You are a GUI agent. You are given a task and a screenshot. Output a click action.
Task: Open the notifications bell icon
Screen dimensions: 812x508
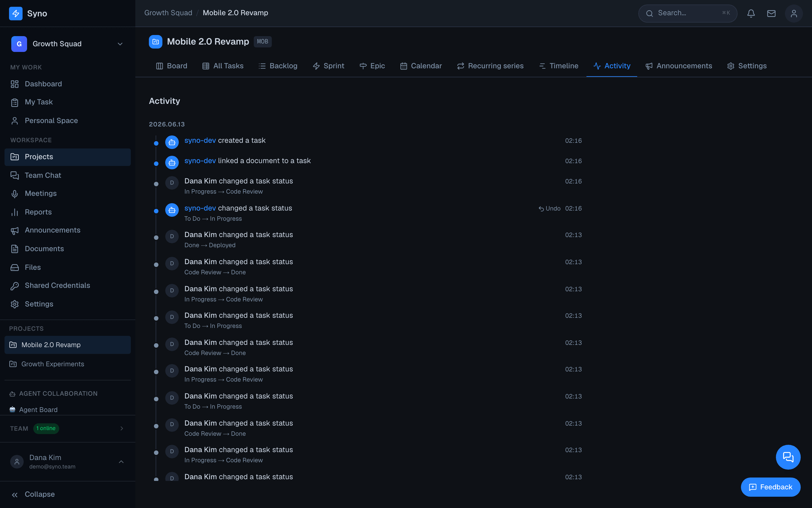point(751,14)
